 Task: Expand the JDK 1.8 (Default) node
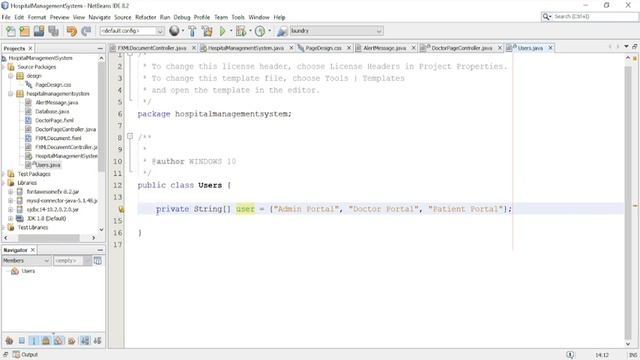(x=11, y=218)
